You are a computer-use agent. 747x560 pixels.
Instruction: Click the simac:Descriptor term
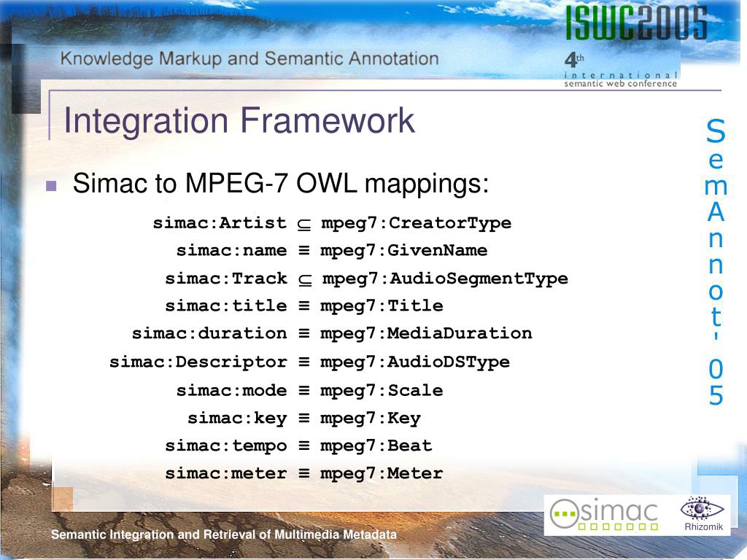(x=198, y=362)
